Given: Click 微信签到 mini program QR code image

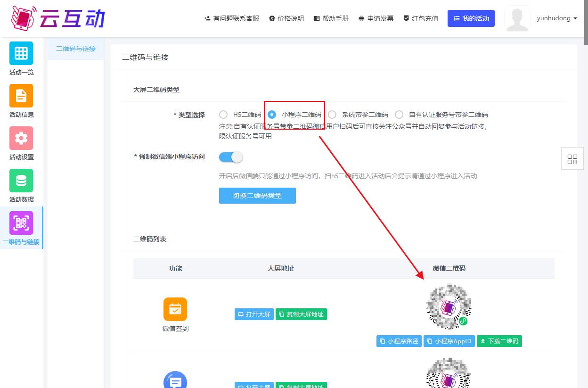Looking at the screenshot, I should pyautogui.click(x=449, y=306).
